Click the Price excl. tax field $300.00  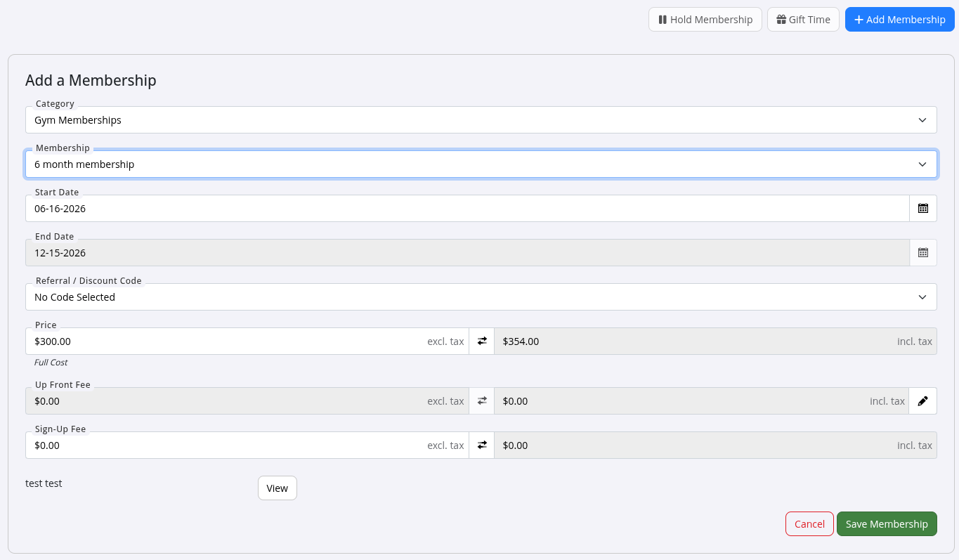(247, 341)
